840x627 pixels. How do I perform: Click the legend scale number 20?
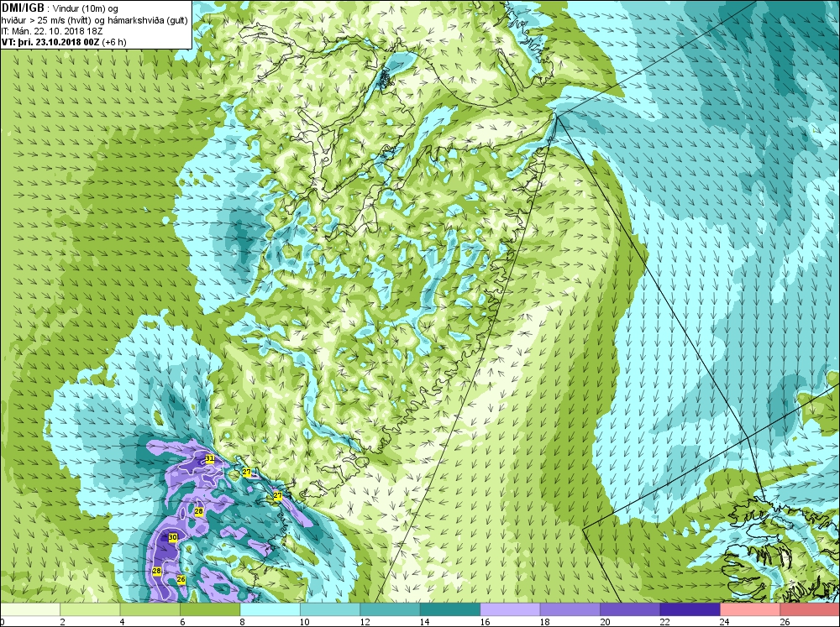click(605, 622)
